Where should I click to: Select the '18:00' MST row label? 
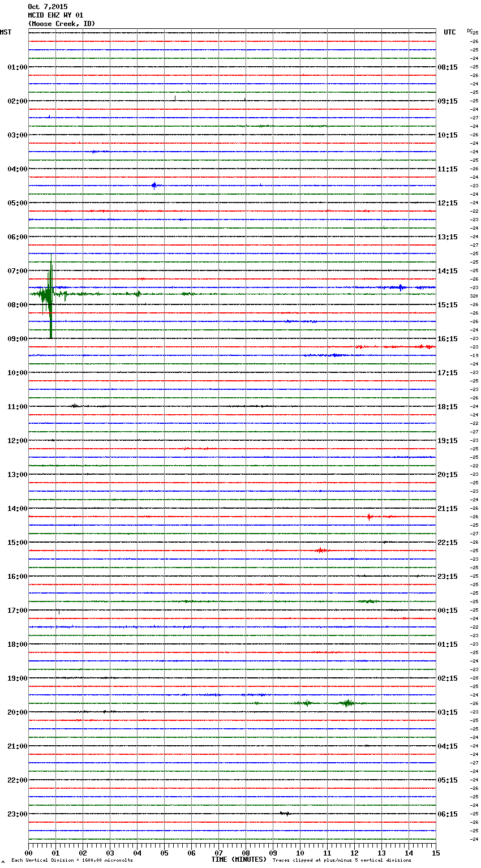(18, 644)
